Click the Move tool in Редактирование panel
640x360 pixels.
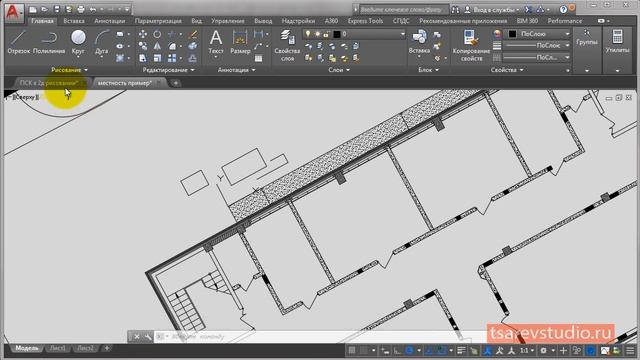pos(142,34)
